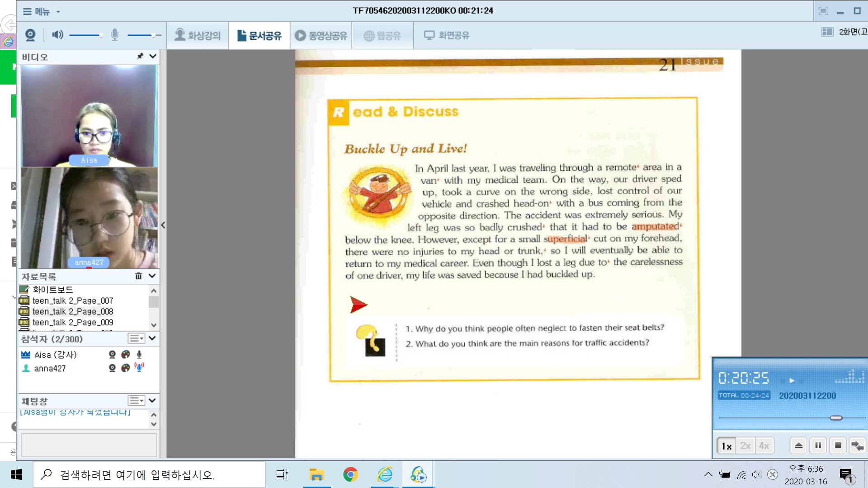Click the swap arrows icon in player
868x488 pixels.
[x=857, y=446]
